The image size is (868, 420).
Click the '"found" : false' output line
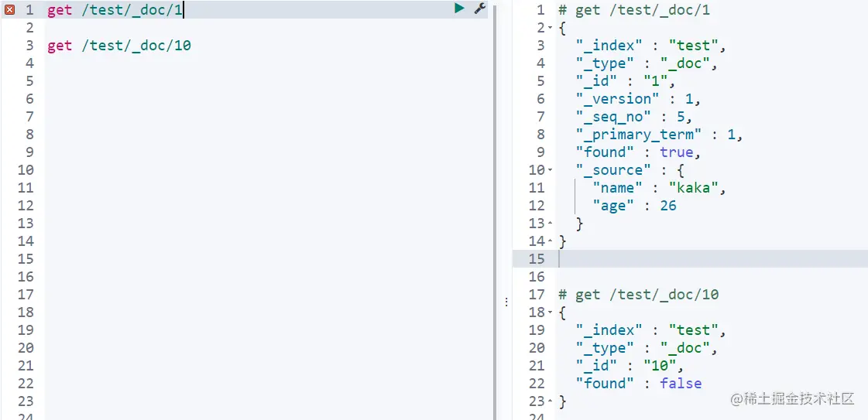pyautogui.click(x=638, y=383)
